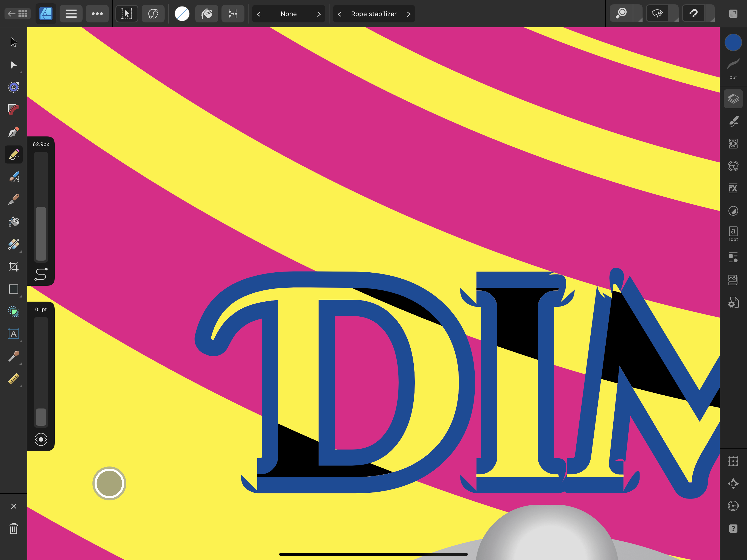The image size is (747, 560).
Task: Toggle sculpt mode for pencil
Action: pos(153,14)
